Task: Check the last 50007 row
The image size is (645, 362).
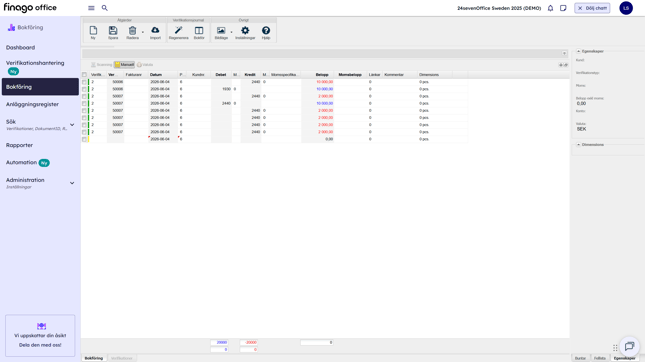Action: click(x=84, y=132)
